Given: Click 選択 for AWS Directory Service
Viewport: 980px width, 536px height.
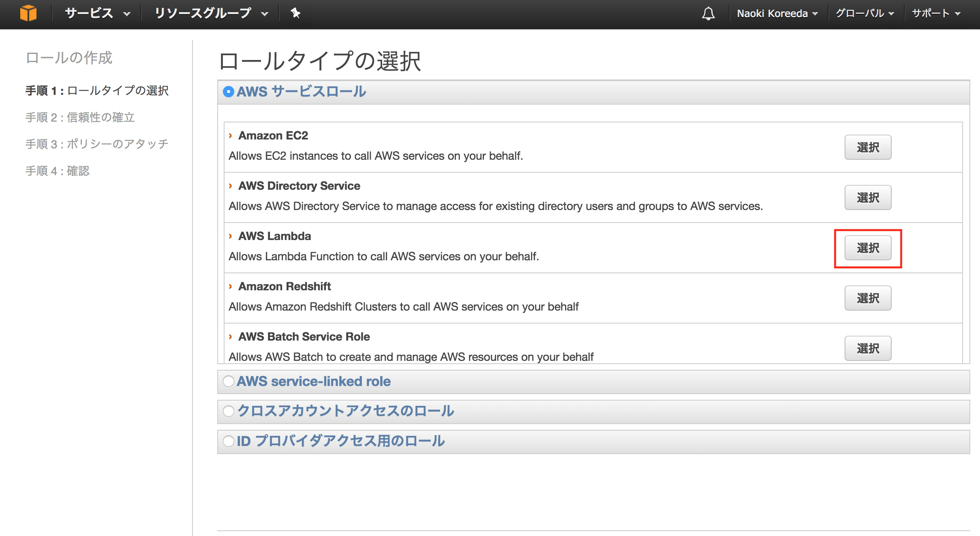Looking at the screenshot, I should tap(868, 197).
